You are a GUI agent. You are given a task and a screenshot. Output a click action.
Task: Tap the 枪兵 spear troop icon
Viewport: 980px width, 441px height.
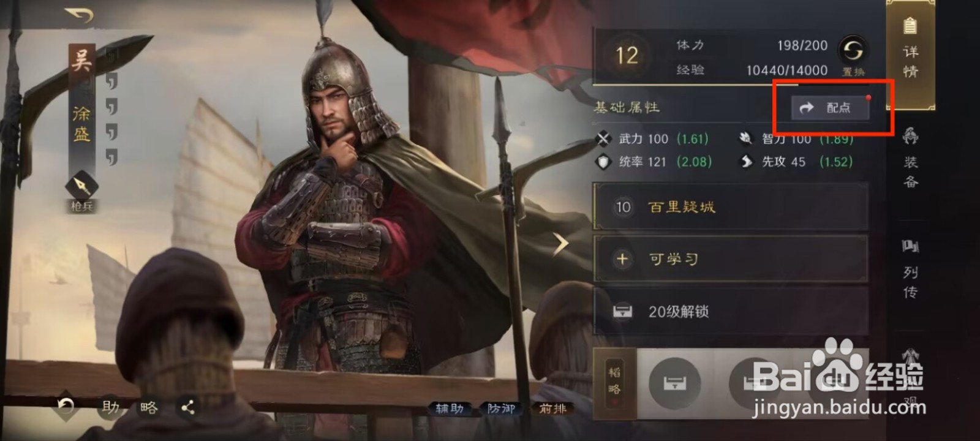[x=81, y=186]
